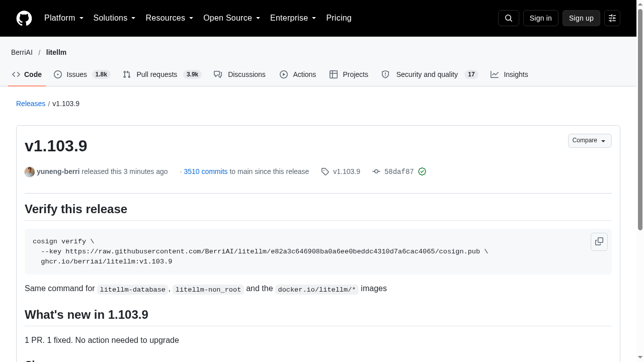Click the v1.103.9 tag icon

(x=325, y=171)
